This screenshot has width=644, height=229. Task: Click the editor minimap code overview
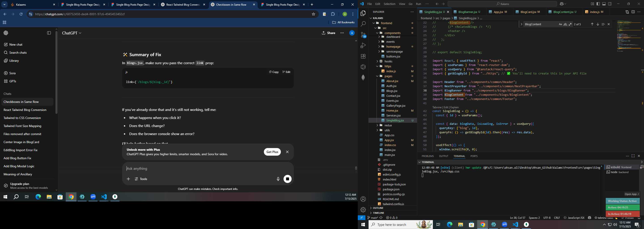point(629,36)
